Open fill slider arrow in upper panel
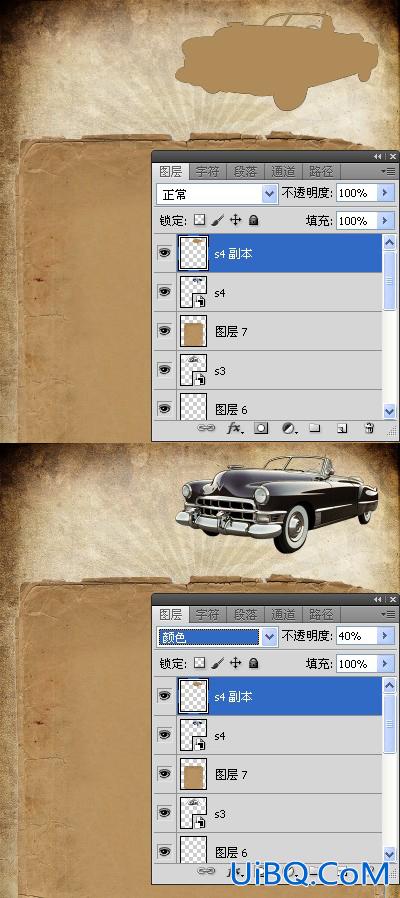This screenshot has height=898, width=400. [386, 220]
